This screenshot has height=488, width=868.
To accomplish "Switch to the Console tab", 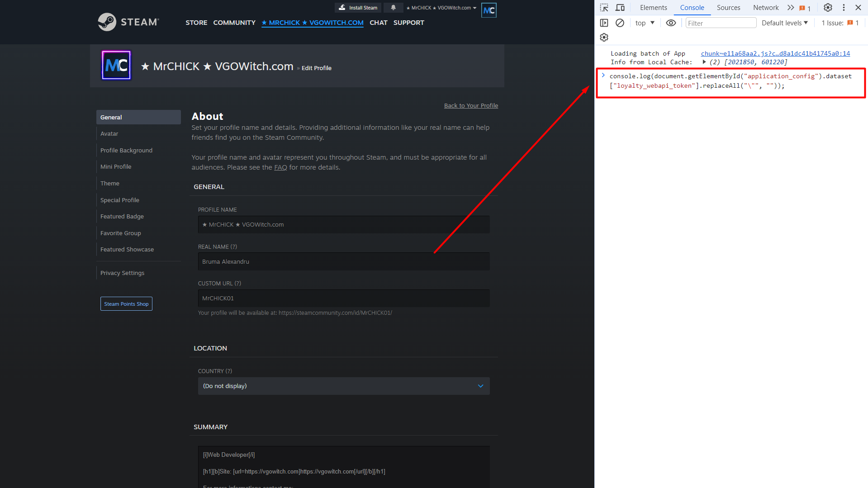I will 692,8.
